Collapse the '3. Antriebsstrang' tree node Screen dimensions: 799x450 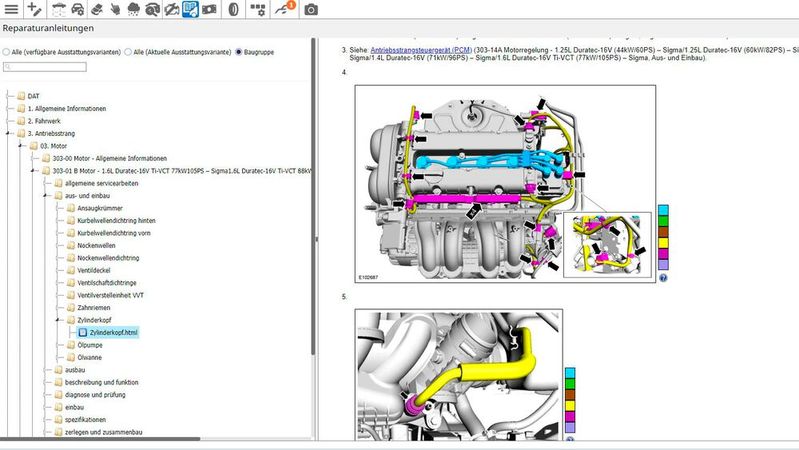7,133
